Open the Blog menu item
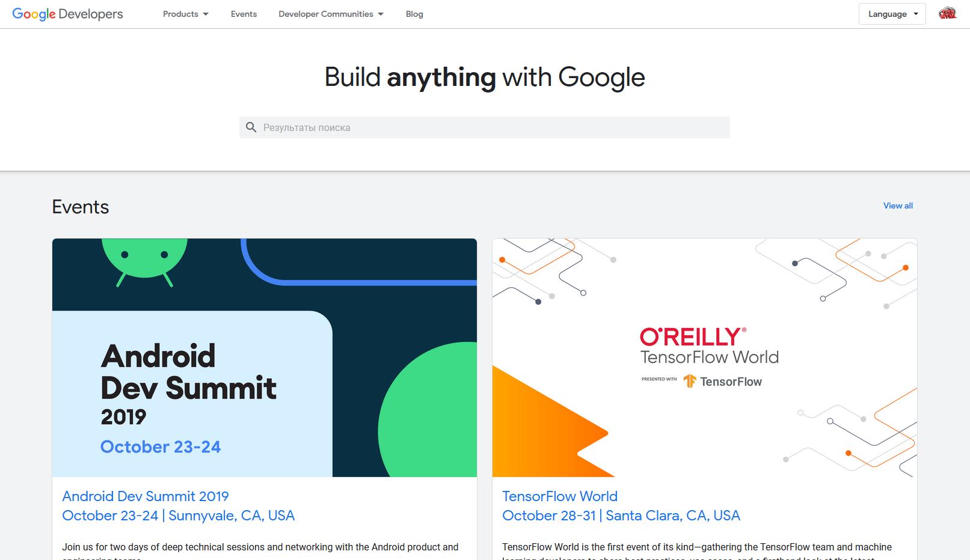 414,14
